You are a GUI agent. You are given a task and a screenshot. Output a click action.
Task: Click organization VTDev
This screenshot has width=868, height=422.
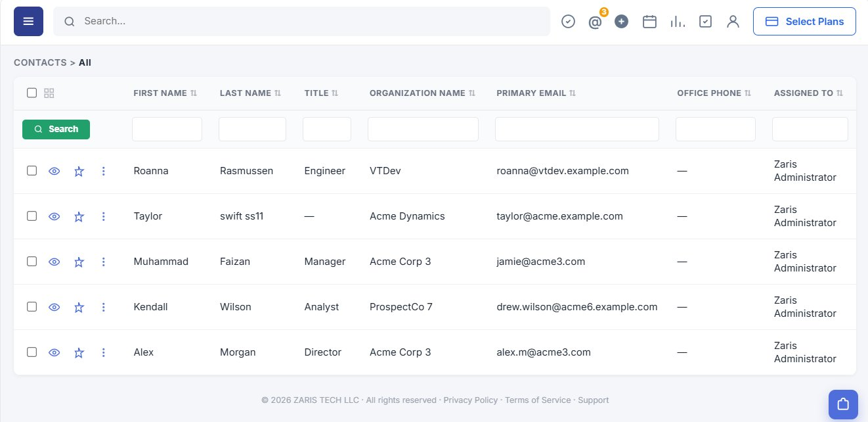pos(385,171)
